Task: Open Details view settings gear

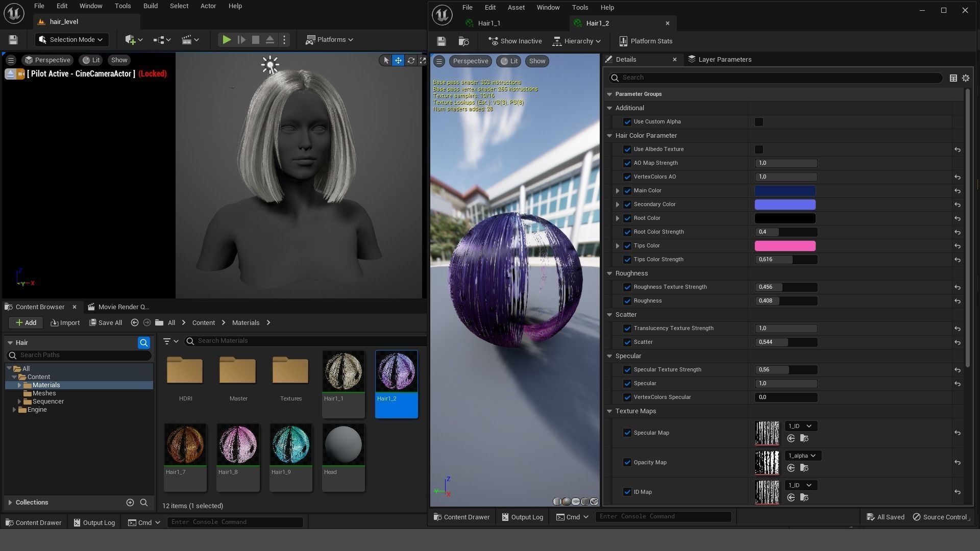Action: [966, 78]
